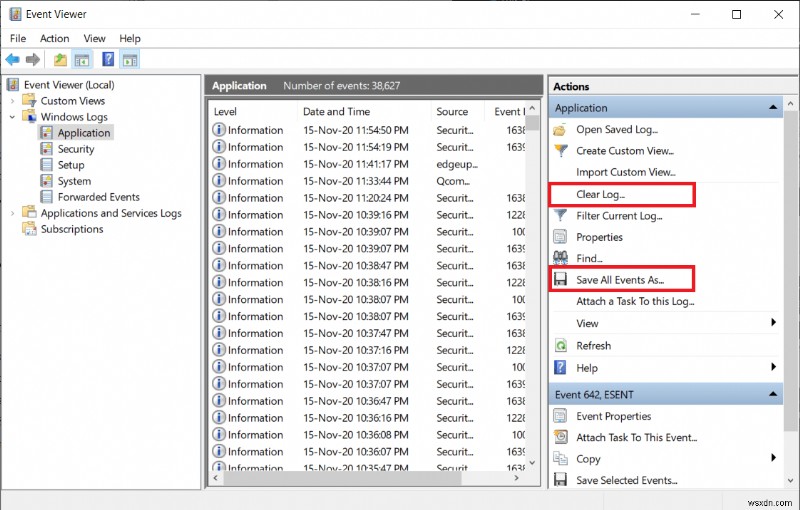Expand the Custom Views tree node
The image size is (800, 510).
click(13, 101)
